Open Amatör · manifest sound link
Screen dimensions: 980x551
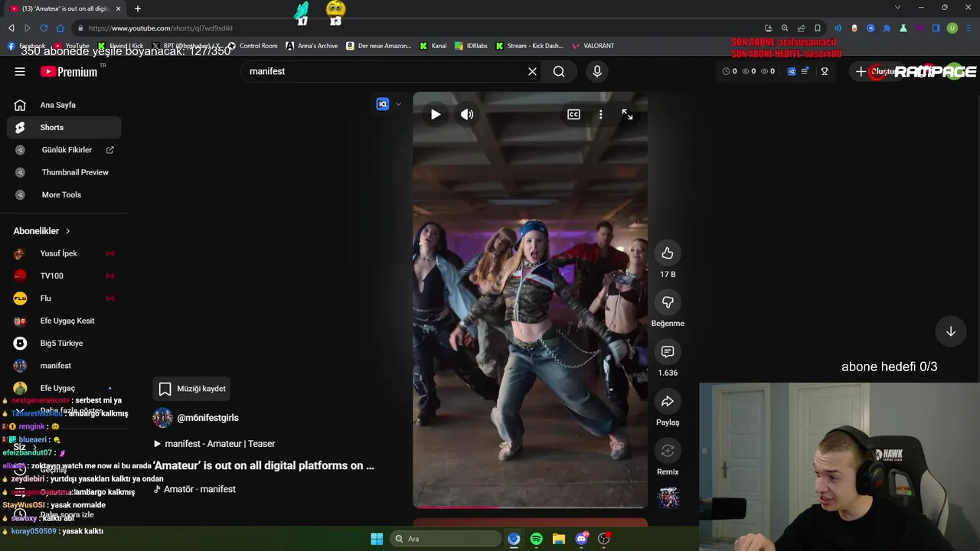[194, 489]
